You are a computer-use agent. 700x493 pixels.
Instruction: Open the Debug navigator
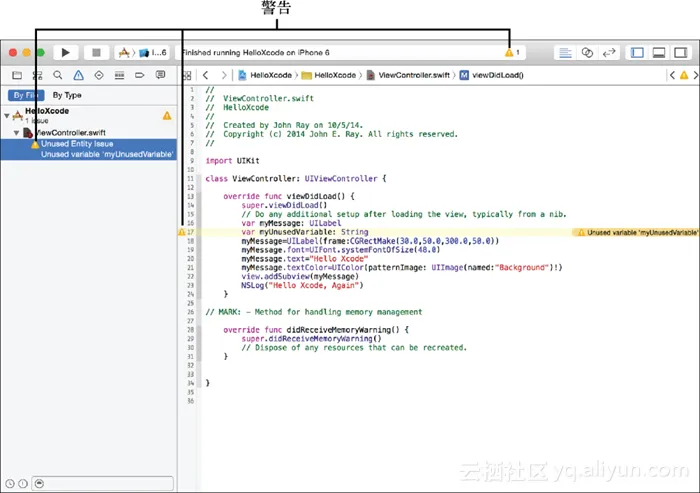coord(119,75)
